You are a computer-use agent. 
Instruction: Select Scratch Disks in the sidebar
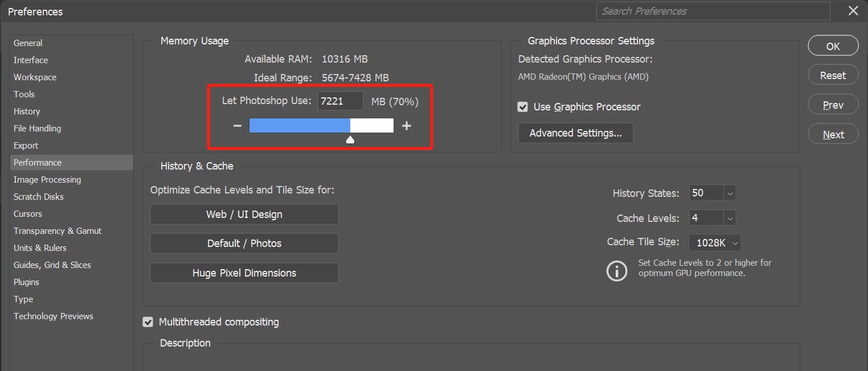39,197
